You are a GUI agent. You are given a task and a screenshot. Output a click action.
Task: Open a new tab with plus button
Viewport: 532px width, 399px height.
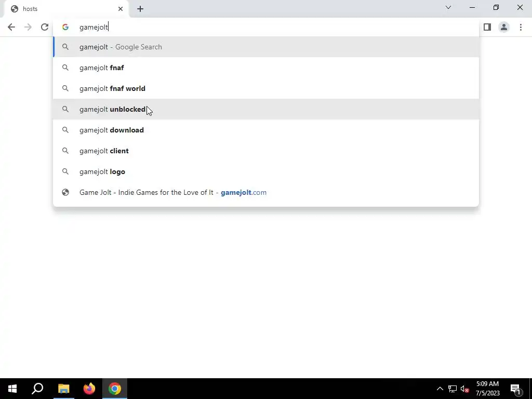(140, 9)
